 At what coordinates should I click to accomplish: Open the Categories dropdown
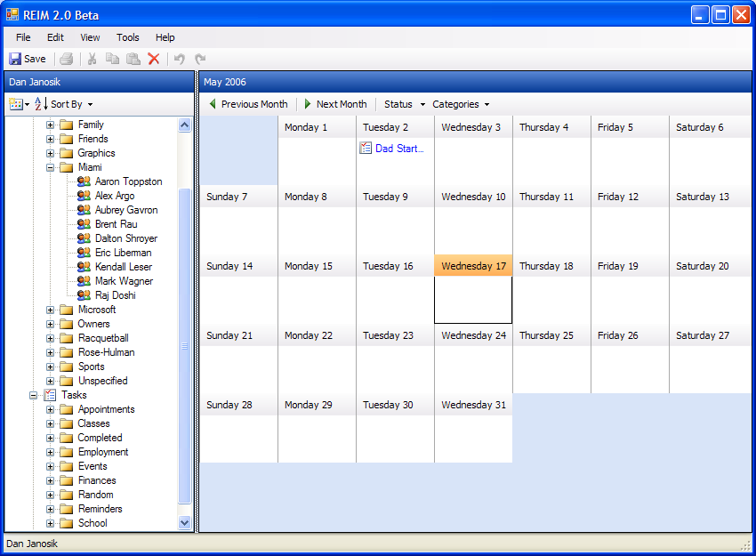pos(461,104)
